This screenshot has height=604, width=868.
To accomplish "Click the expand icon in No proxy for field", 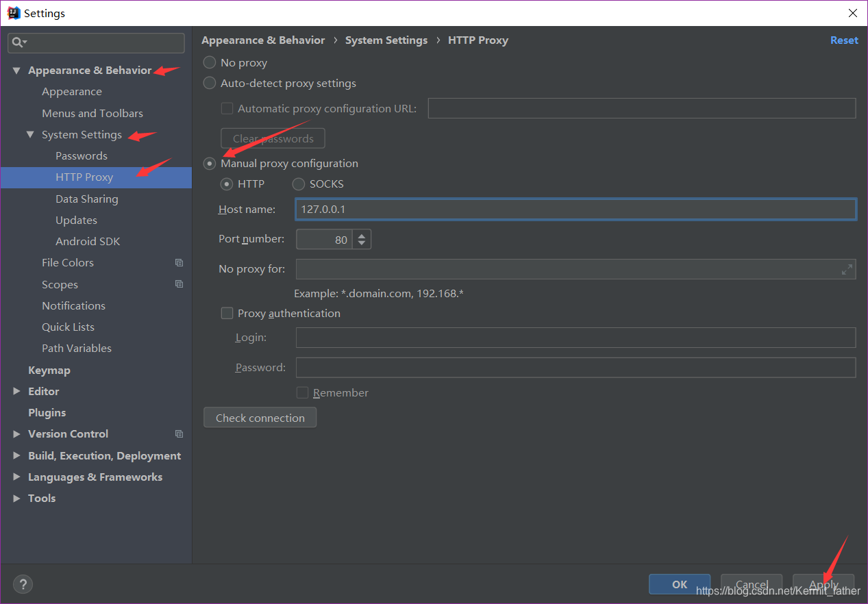I will tap(847, 269).
